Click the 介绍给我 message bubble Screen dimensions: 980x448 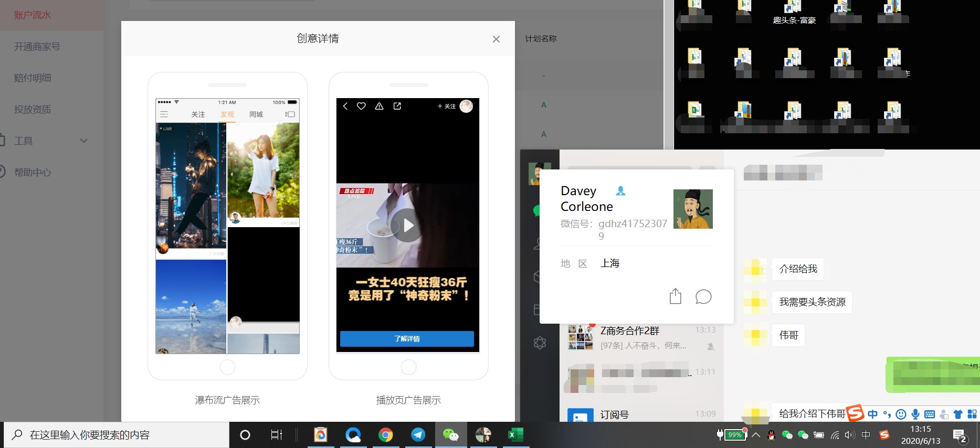[x=798, y=269]
